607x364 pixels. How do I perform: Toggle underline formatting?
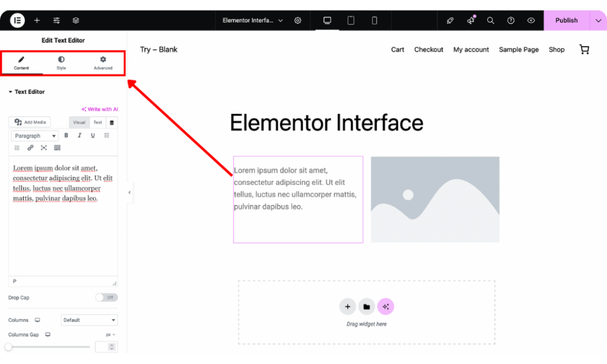[x=93, y=135]
